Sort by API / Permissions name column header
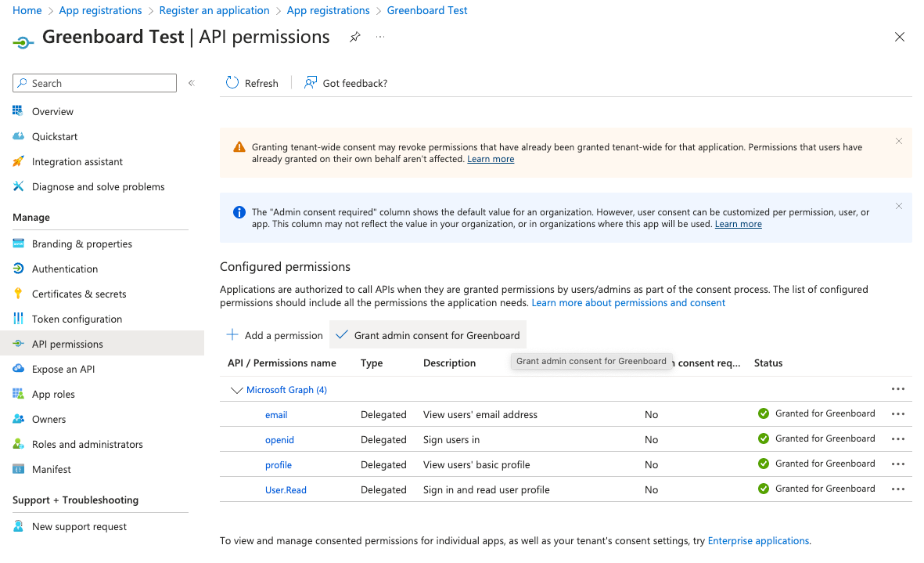 (x=282, y=363)
